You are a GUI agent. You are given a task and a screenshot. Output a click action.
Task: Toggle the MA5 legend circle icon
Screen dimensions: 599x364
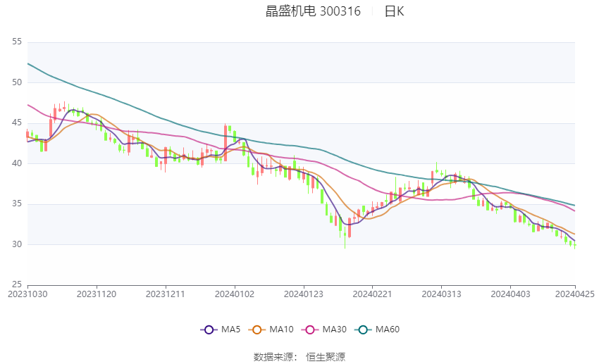(209, 330)
